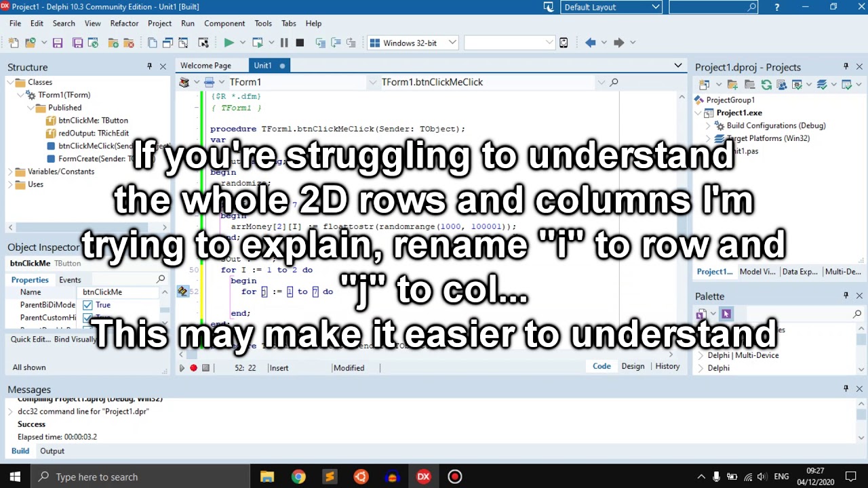Open the editor tabs list chevron
The image size is (868, 488).
click(677, 65)
